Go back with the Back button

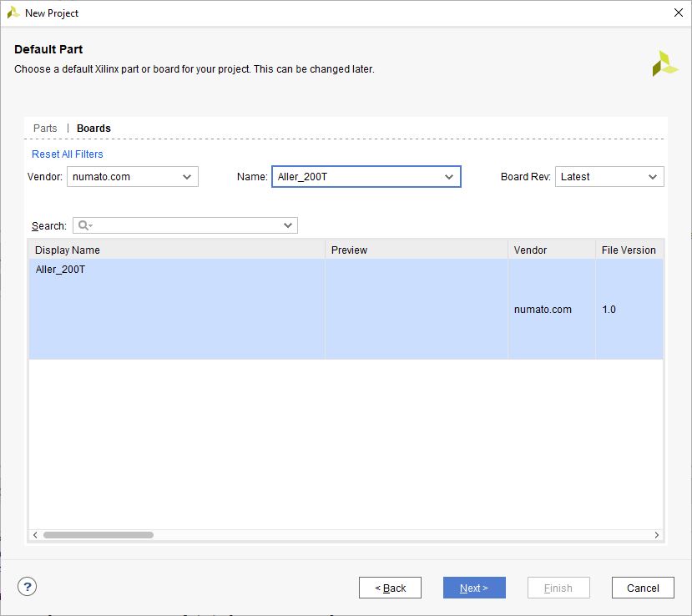(390, 588)
